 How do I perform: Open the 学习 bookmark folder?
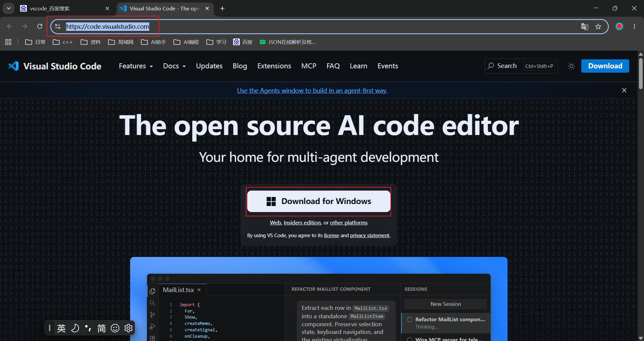pos(216,42)
